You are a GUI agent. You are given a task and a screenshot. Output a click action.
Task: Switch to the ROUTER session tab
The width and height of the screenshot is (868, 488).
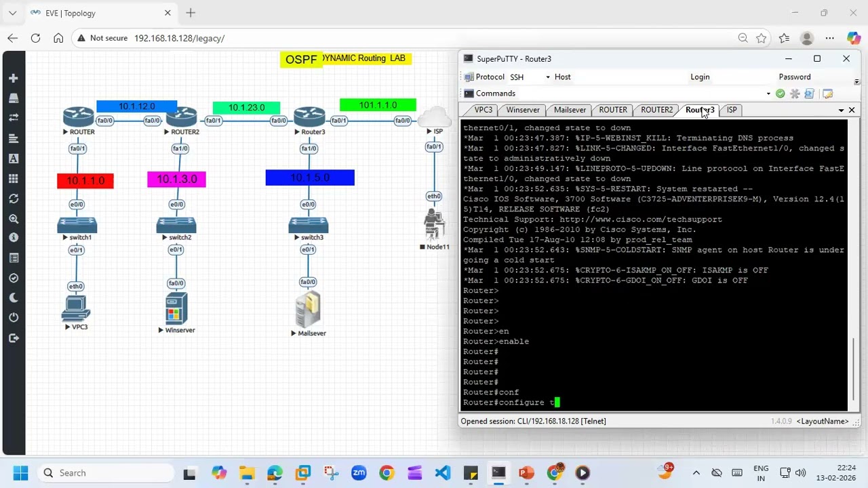(613, 110)
